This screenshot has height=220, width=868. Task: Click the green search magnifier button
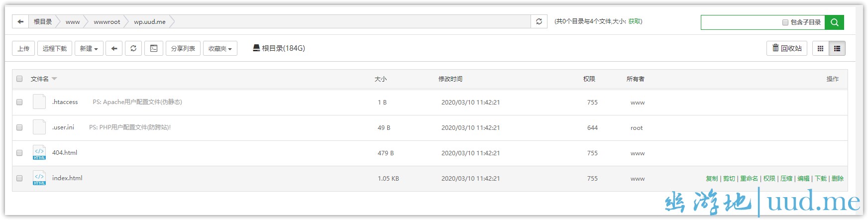(835, 22)
